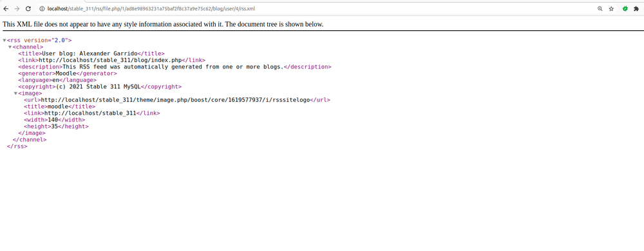Click the image link 'http://localhost/stable_311'
This screenshot has height=251, width=644.
pos(90,113)
